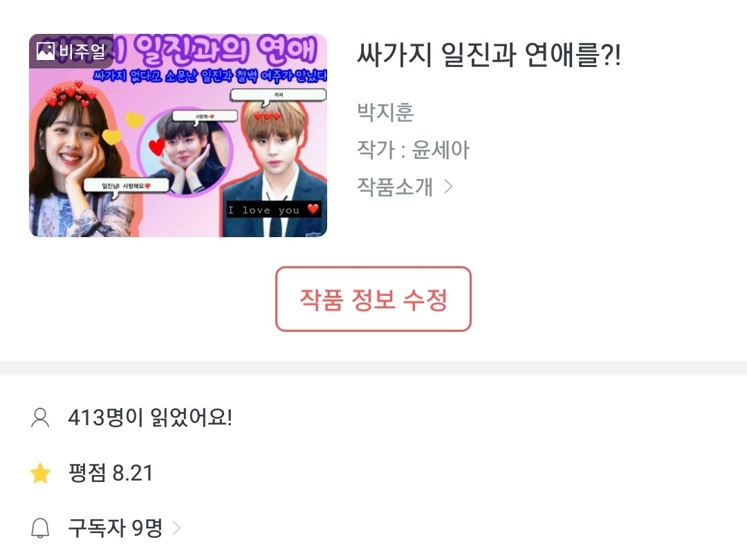
Task: Click the picture icon in the 비주얼 badge
Action: (45, 51)
